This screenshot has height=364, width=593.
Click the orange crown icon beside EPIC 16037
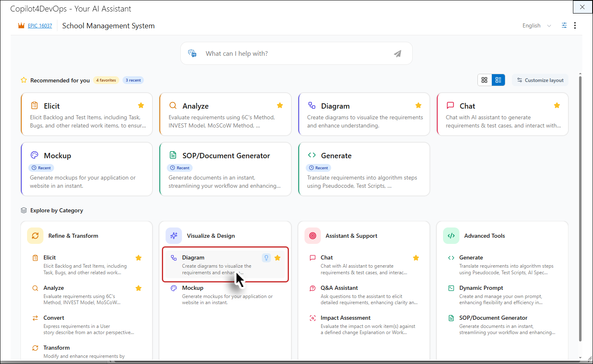[21, 26]
